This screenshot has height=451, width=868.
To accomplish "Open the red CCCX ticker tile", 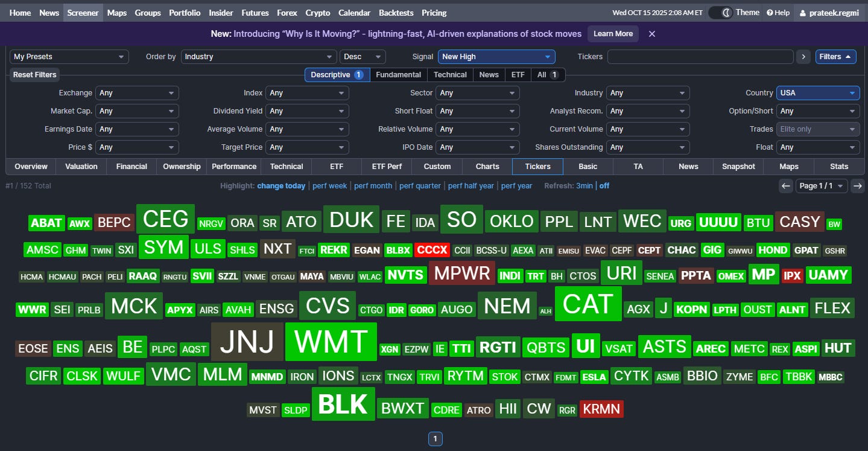I will [431, 250].
